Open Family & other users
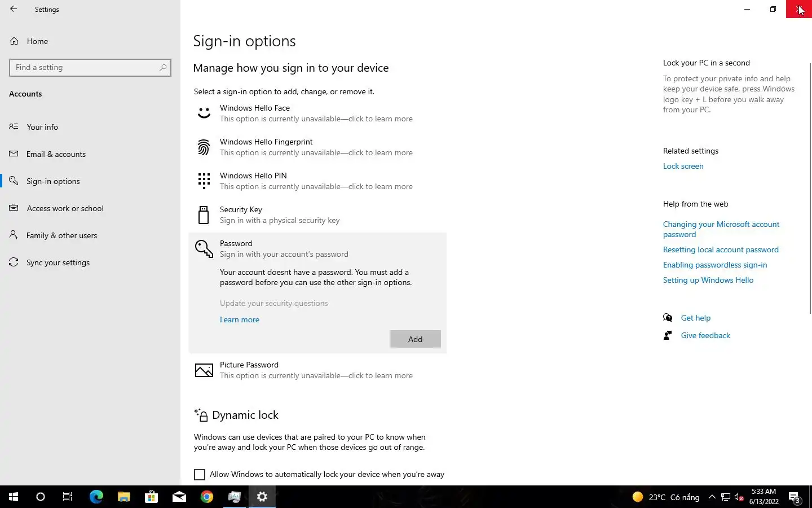The image size is (812, 508). (x=61, y=235)
